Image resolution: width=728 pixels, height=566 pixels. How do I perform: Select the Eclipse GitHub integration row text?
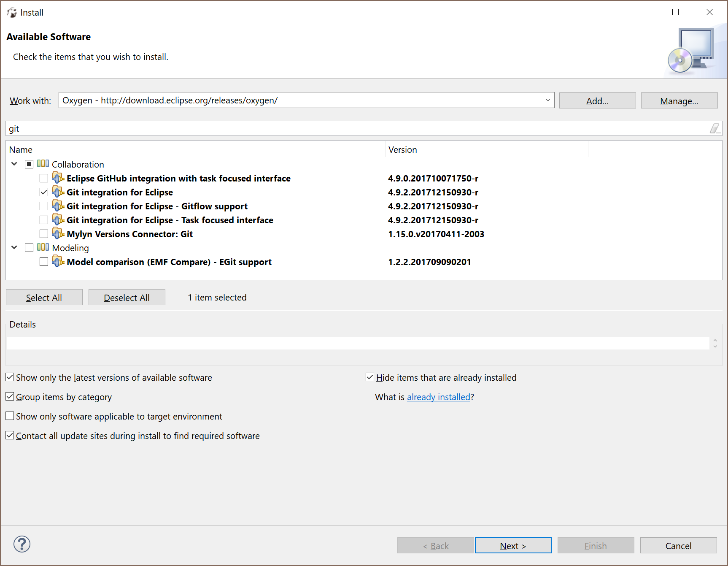pos(178,178)
